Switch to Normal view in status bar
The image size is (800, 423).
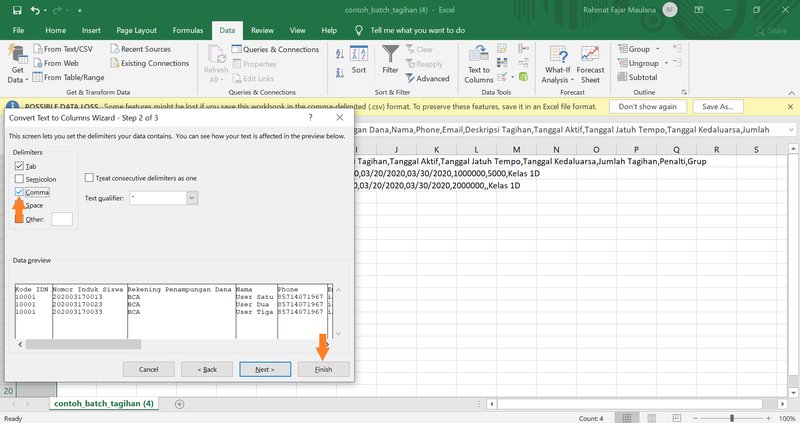click(627, 418)
